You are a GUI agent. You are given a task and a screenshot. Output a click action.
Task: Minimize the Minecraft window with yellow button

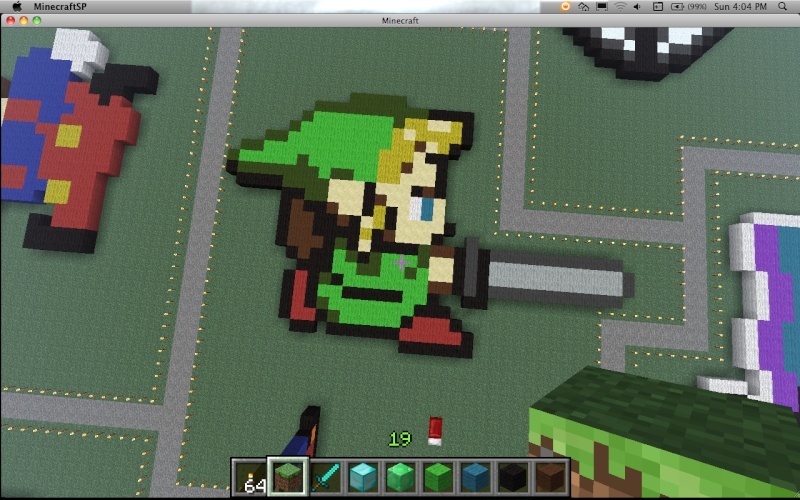[24, 20]
